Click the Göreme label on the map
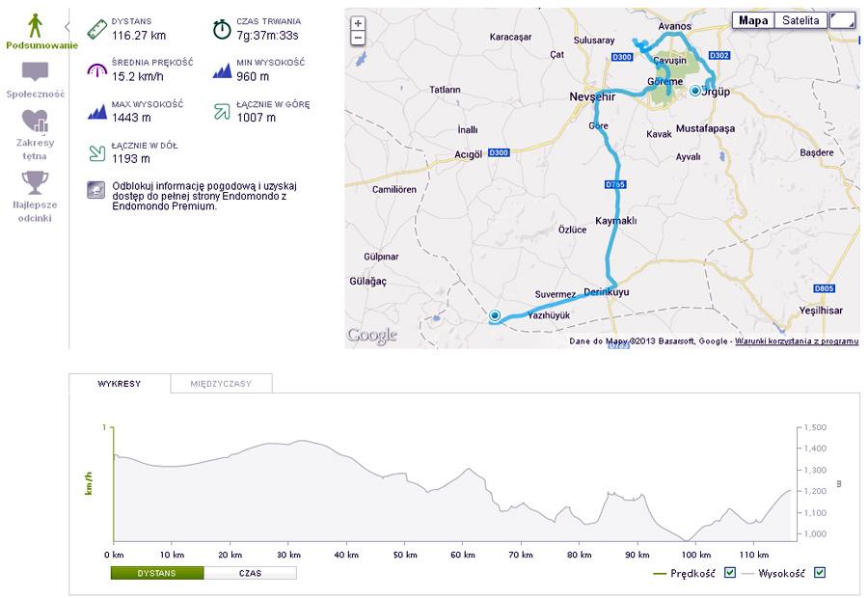 pos(665,81)
